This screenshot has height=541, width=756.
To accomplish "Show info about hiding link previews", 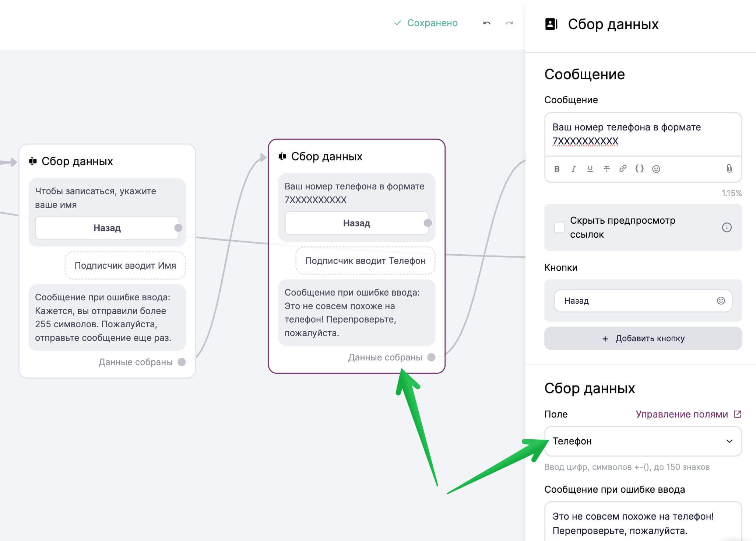I will [727, 227].
